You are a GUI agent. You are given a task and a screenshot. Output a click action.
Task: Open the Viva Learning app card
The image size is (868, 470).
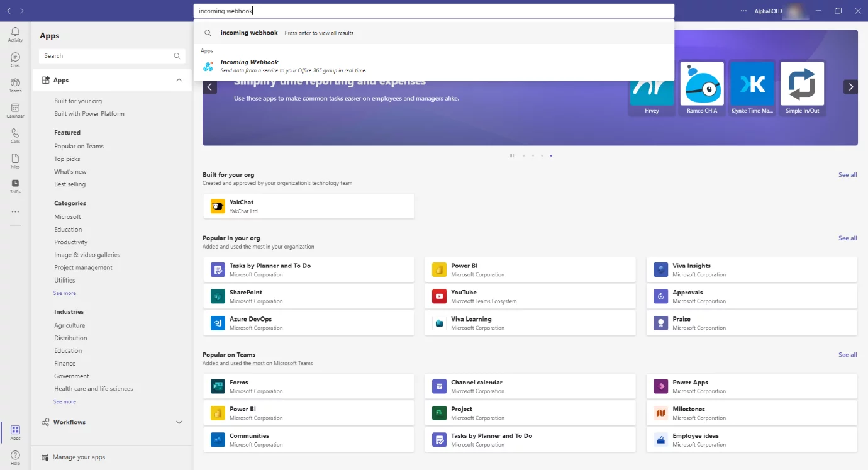click(x=530, y=323)
